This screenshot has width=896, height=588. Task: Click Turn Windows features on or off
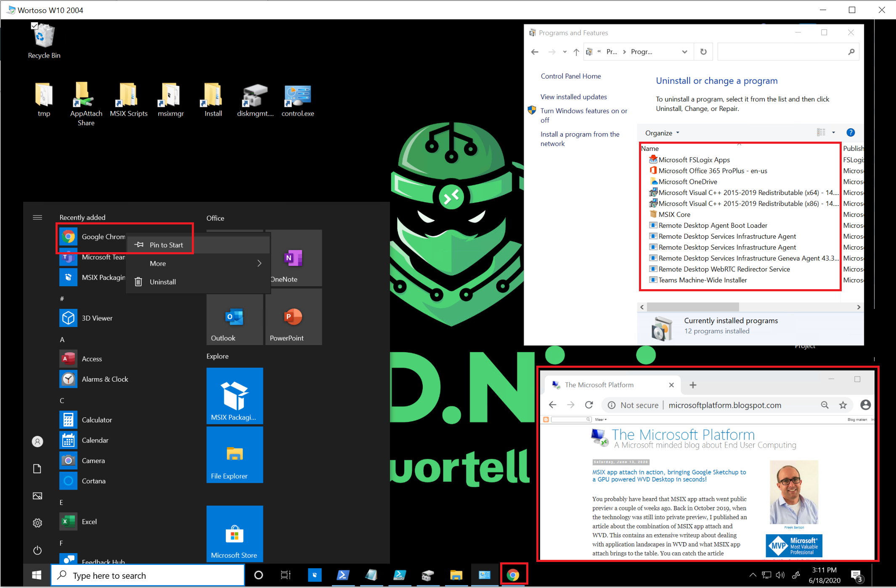(583, 115)
